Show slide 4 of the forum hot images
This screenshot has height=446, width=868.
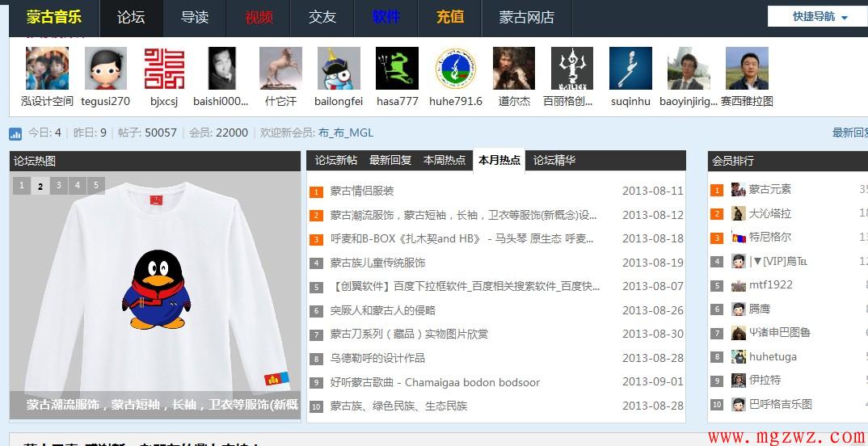coord(78,185)
